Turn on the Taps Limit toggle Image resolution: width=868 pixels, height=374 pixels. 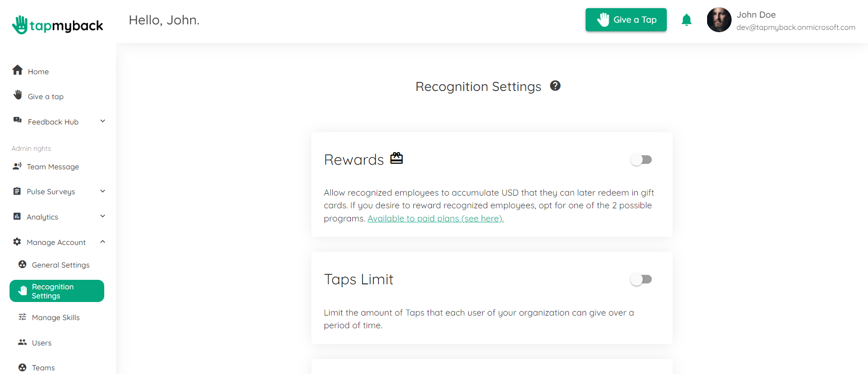(641, 279)
